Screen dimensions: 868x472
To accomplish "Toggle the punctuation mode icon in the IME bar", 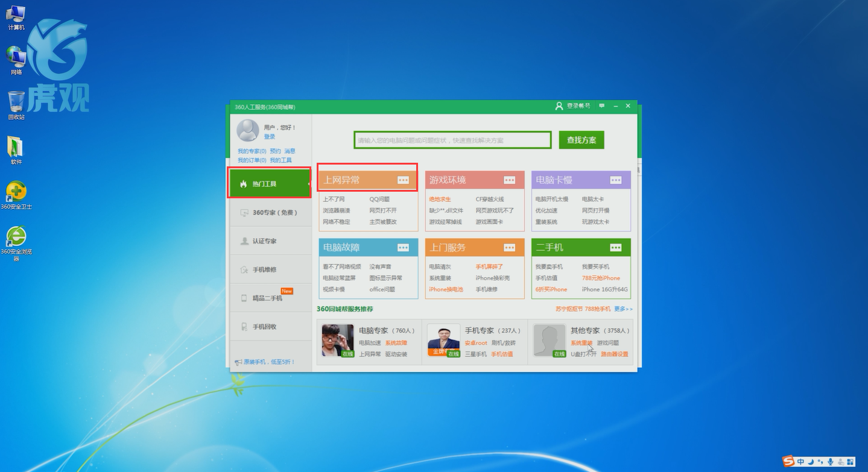I will coord(820,462).
